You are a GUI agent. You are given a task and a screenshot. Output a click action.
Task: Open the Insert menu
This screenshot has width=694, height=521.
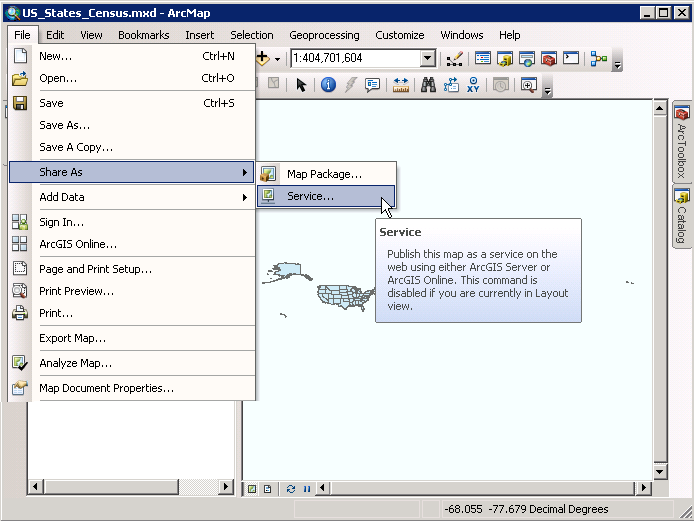[x=200, y=35]
